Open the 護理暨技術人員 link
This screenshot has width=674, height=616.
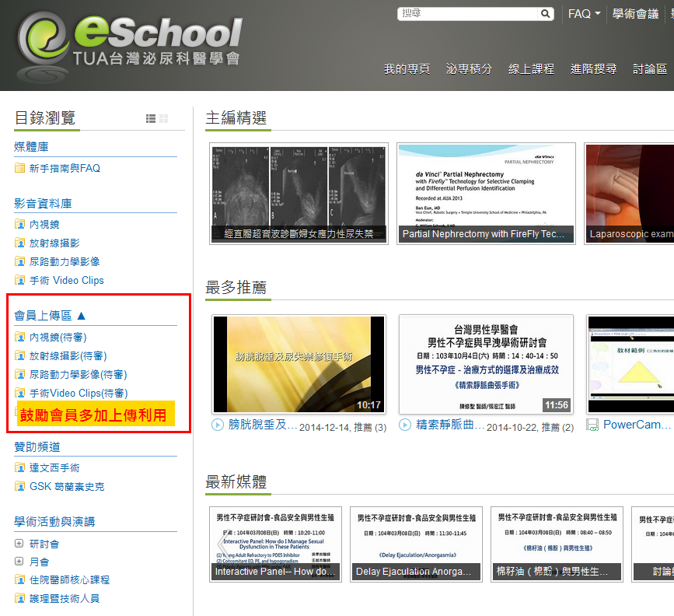[x=65, y=598]
